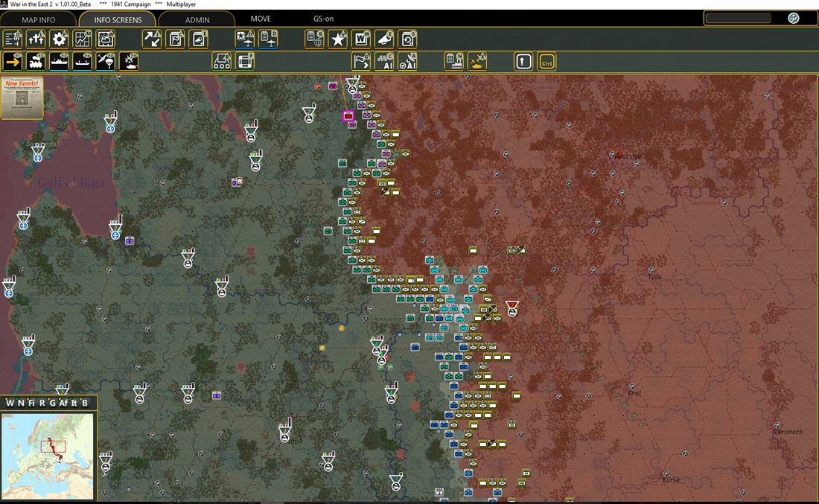Screen dimensions: 819x504
Task: Select the Af nation filter
Action: [63, 403]
